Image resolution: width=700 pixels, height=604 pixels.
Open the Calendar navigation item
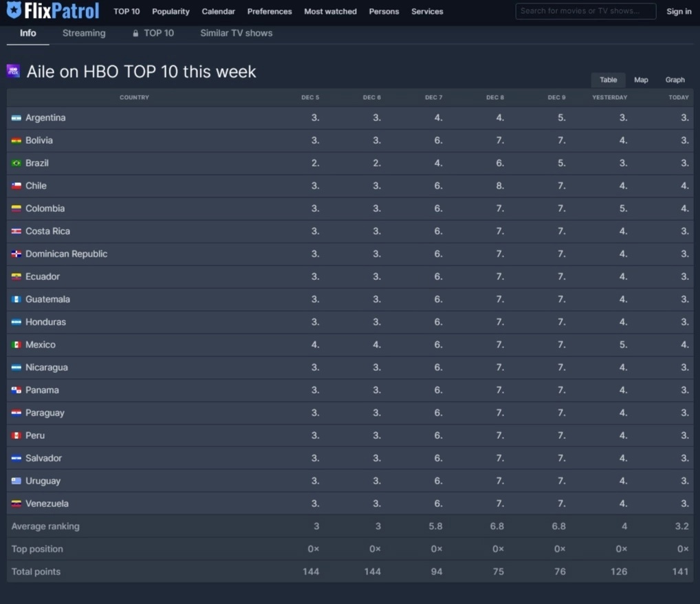218,12
